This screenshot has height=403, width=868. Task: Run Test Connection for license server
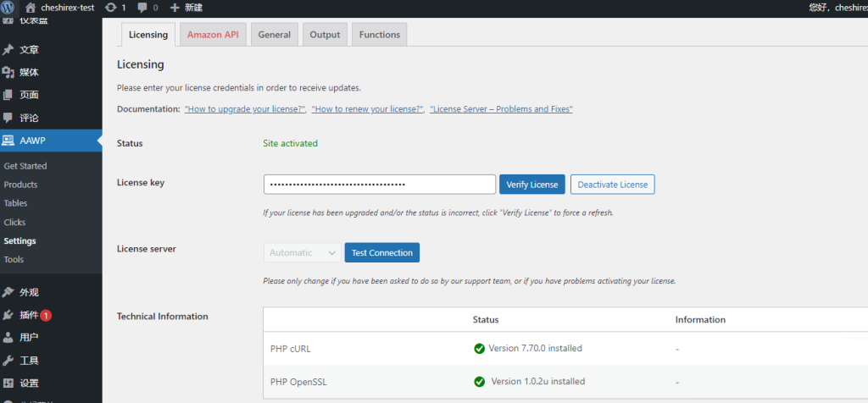tap(381, 252)
